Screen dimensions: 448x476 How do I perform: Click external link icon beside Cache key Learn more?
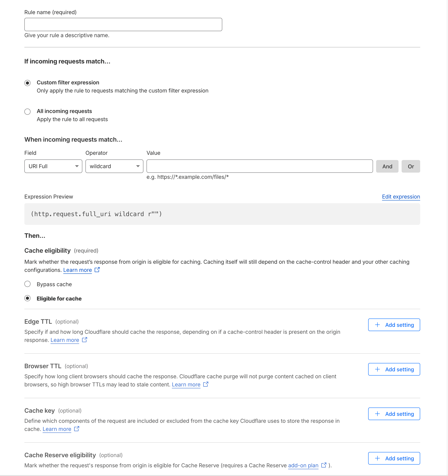[77, 429]
